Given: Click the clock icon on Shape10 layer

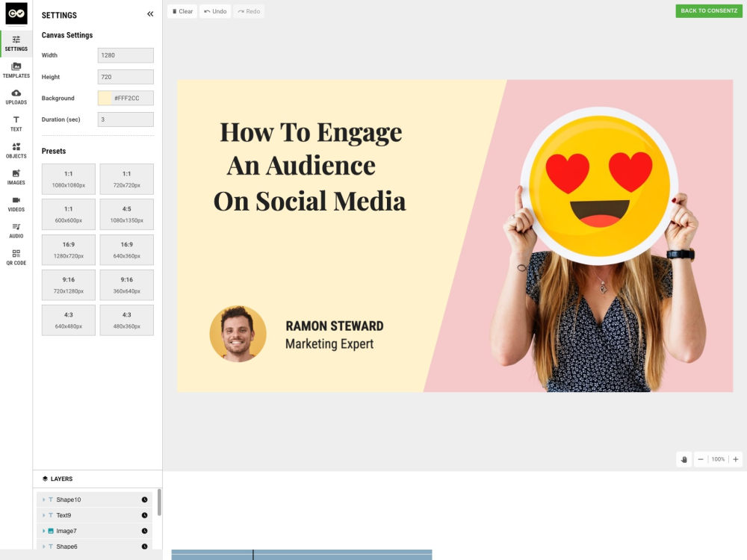Looking at the screenshot, I should (144, 500).
